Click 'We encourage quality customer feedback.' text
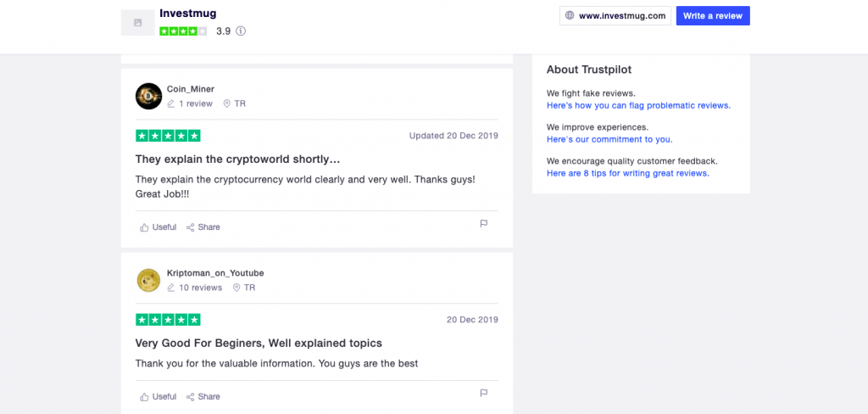The height and width of the screenshot is (414, 868). (x=632, y=160)
